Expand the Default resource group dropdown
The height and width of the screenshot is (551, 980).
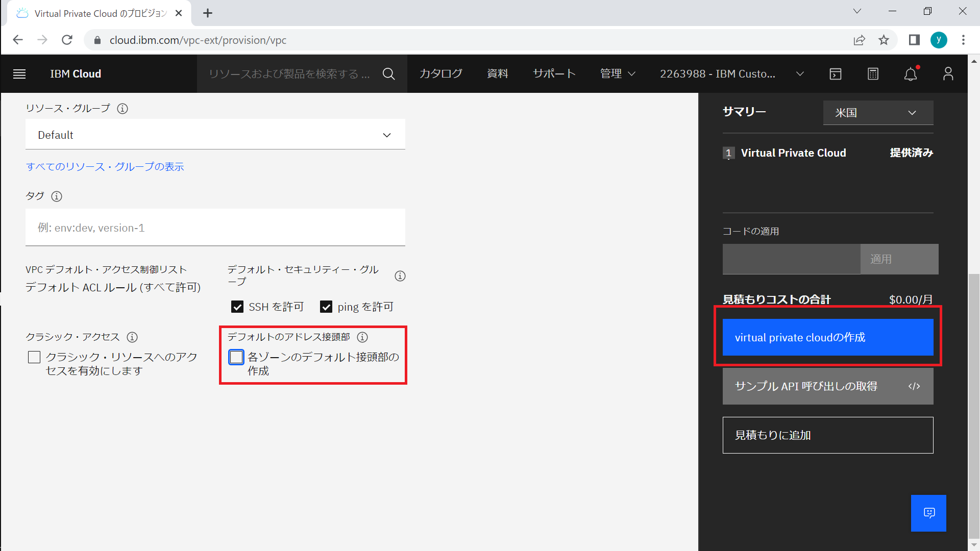pos(215,135)
